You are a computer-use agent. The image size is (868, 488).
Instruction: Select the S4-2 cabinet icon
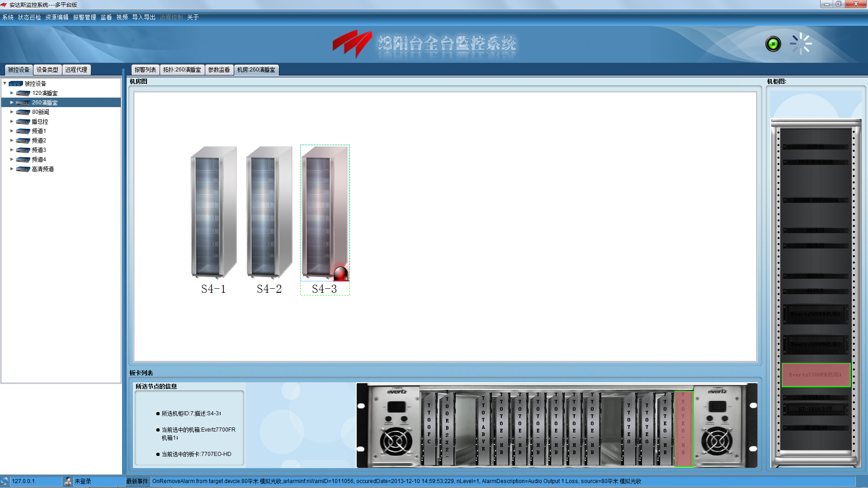[x=269, y=212]
